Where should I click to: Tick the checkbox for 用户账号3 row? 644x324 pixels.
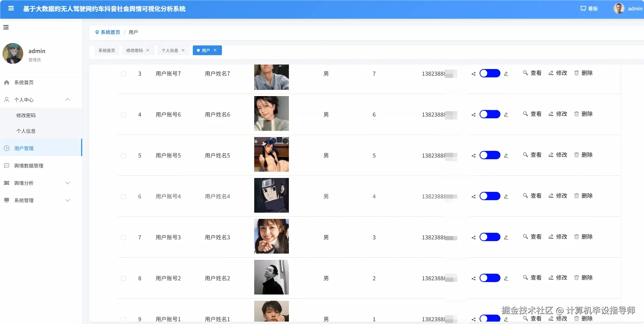(123, 238)
